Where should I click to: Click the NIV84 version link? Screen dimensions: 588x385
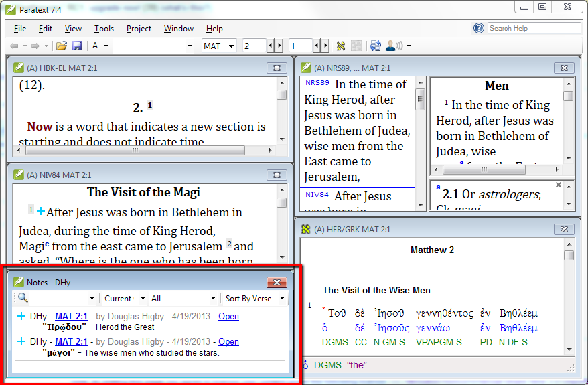(x=317, y=195)
